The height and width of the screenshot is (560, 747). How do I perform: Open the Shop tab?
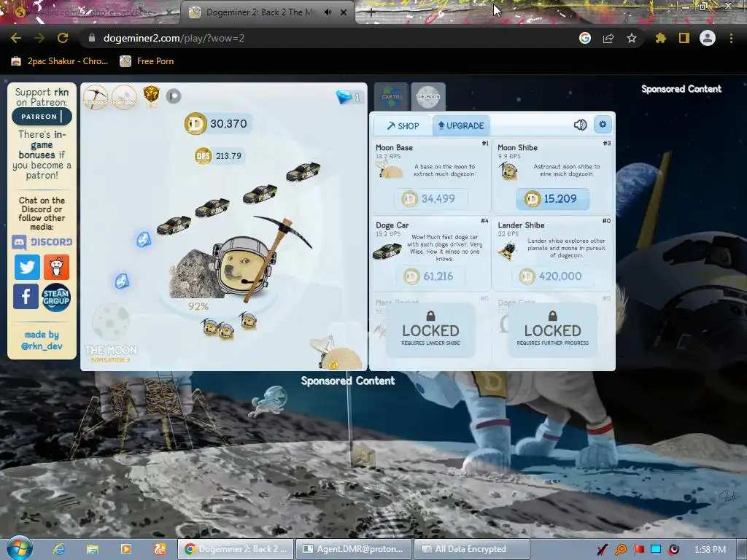coord(403,125)
